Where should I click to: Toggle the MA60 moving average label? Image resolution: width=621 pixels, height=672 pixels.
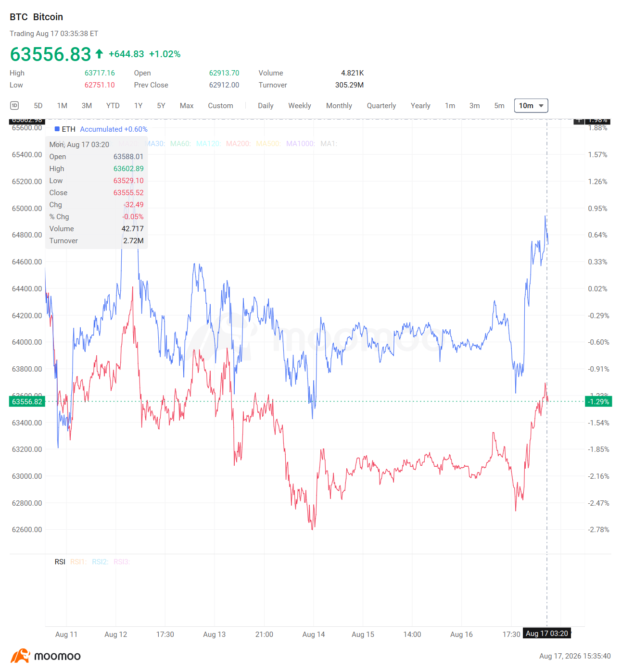180,144
